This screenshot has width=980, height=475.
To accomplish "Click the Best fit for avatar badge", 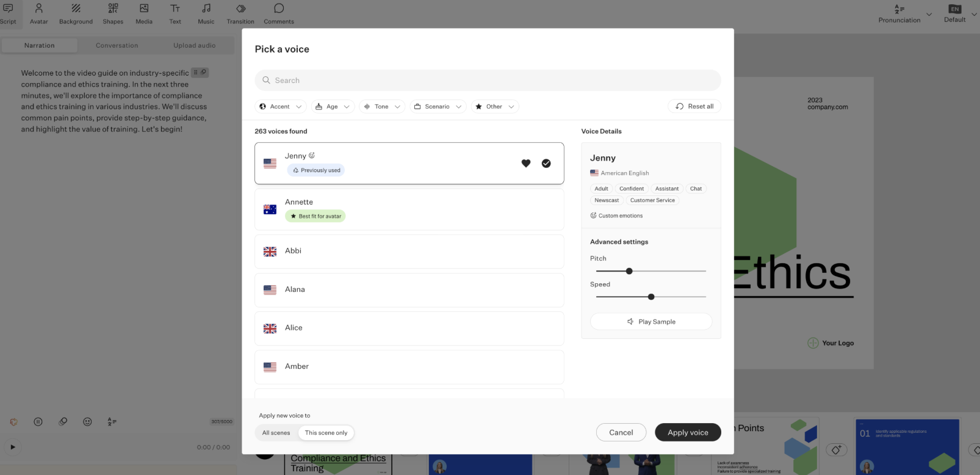I will [315, 216].
